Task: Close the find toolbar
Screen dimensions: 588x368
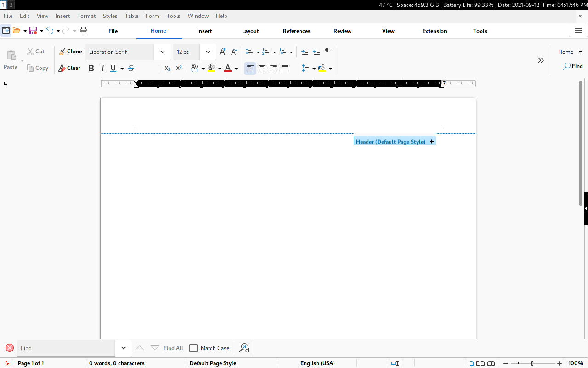Action: 9,348
